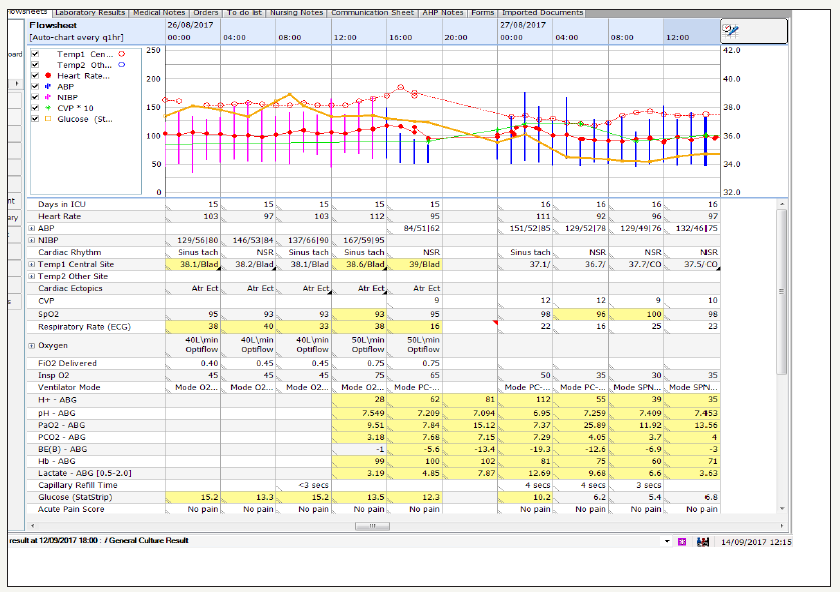The height and width of the screenshot is (592, 840).
Task: Uncheck the Temp1 Central checkbox
Action: tap(36, 54)
